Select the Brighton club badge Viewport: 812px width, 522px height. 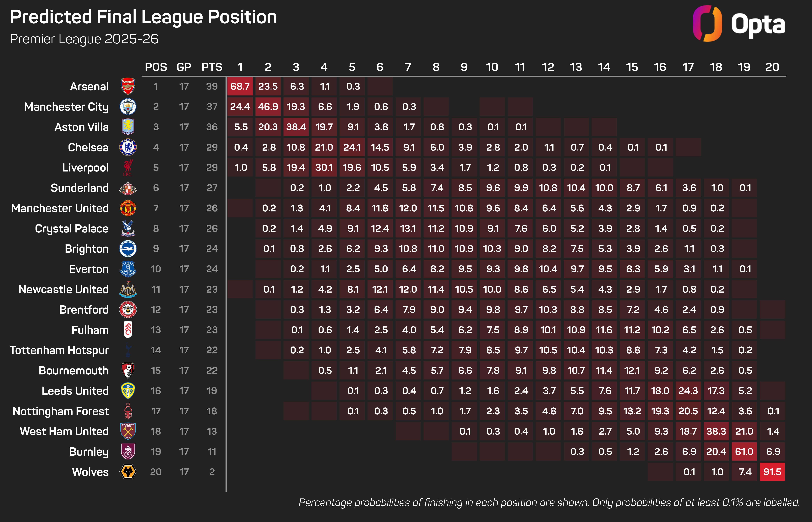click(128, 249)
